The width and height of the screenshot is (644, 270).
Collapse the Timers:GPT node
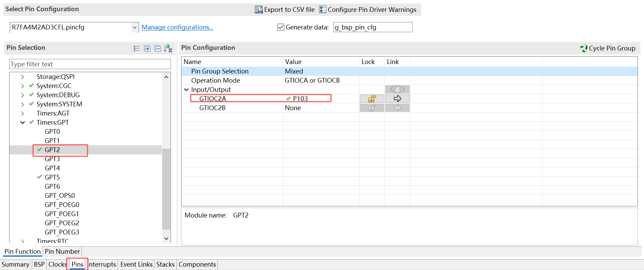(x=23, y=123)
